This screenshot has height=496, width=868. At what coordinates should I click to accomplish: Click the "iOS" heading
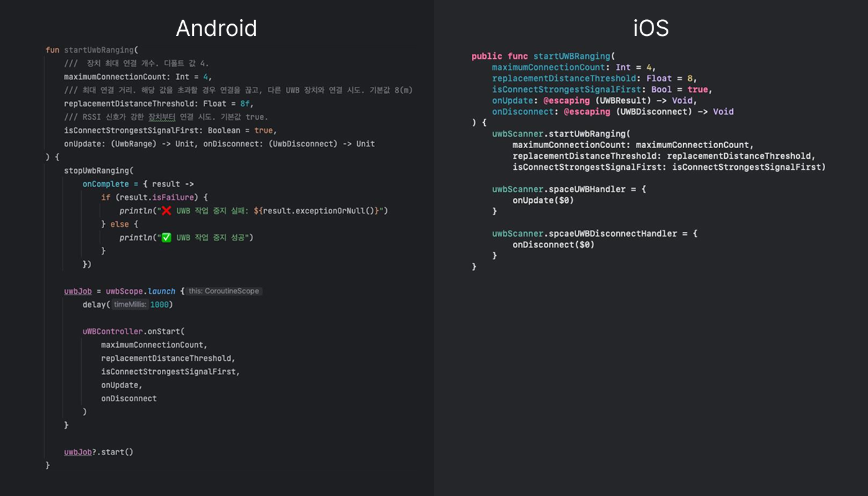[651, 28]
